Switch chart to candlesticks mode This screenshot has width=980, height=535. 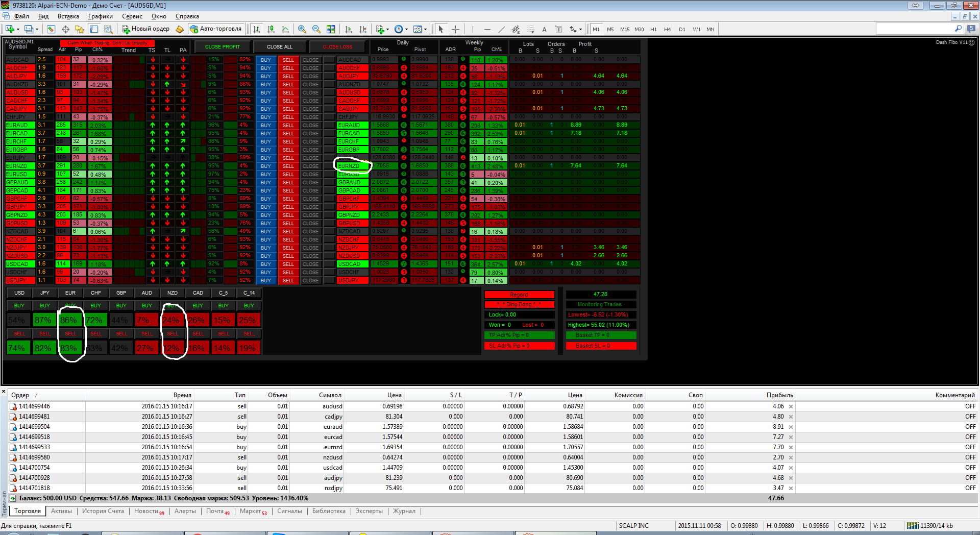pos(271,29)
